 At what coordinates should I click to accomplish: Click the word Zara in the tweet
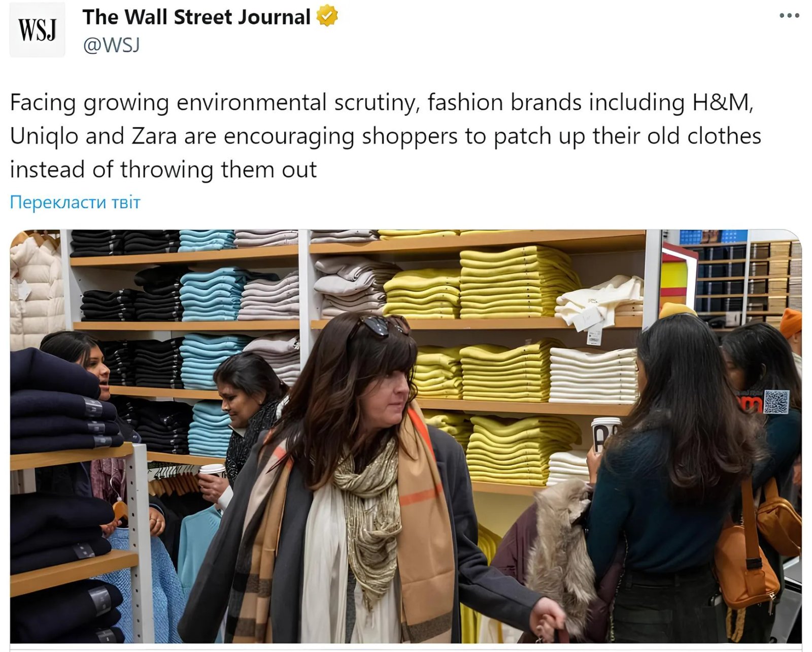pyautogui.click(x=154, y=136)
